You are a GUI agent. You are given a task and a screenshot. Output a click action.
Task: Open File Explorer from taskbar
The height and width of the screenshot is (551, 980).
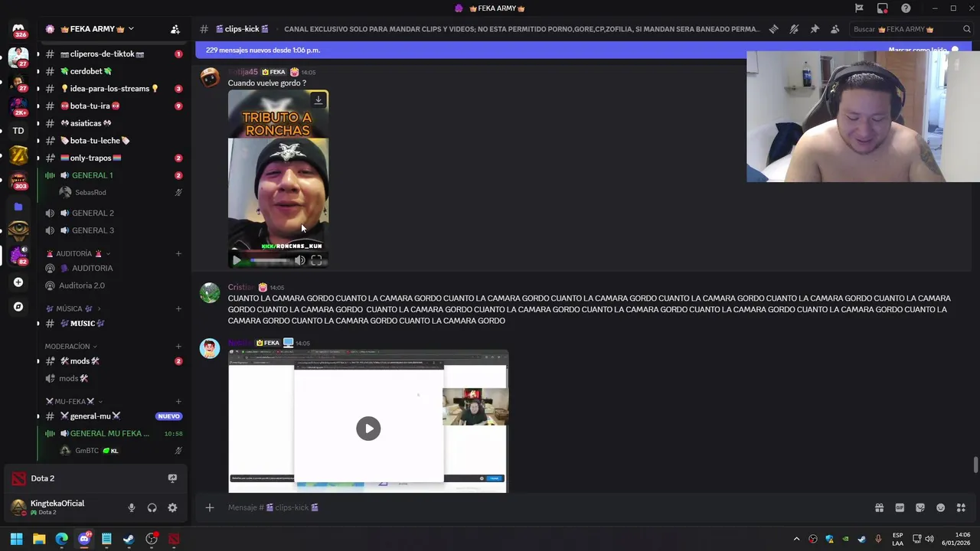[39, 539]
